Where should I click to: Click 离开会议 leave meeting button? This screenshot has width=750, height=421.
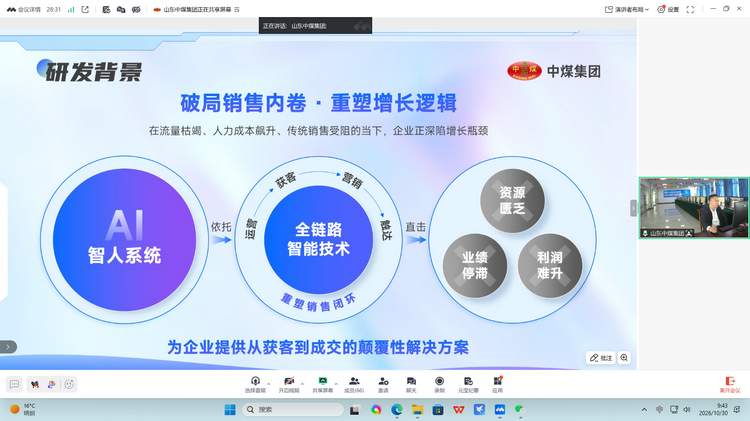click(x=730, y=385)
